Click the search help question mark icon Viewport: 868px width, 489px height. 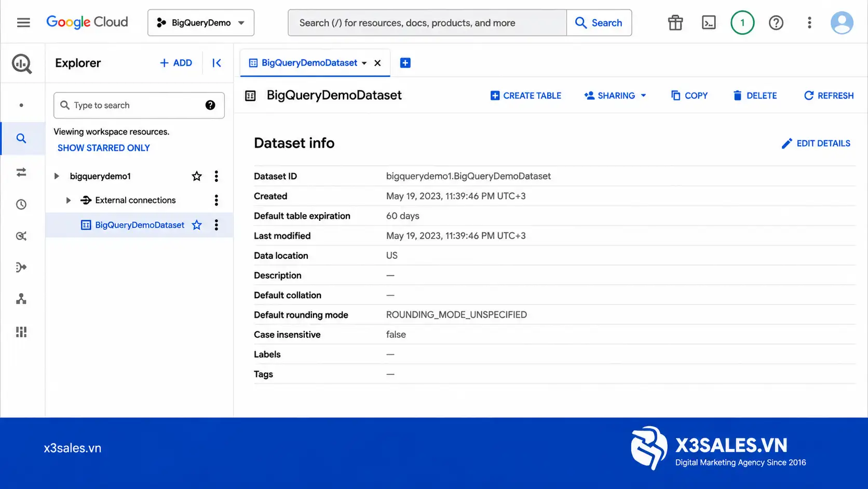pos(210,105)
